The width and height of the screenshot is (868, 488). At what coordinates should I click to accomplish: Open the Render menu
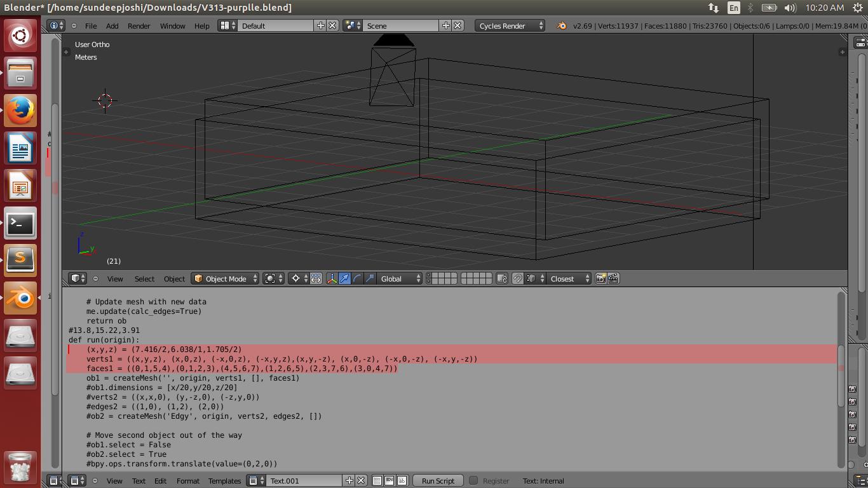(139, 26)
